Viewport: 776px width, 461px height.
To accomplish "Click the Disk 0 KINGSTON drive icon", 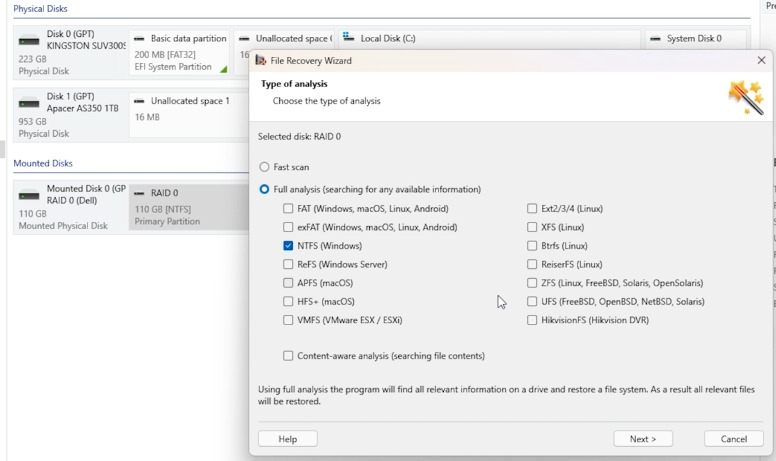I will (29, 41).
